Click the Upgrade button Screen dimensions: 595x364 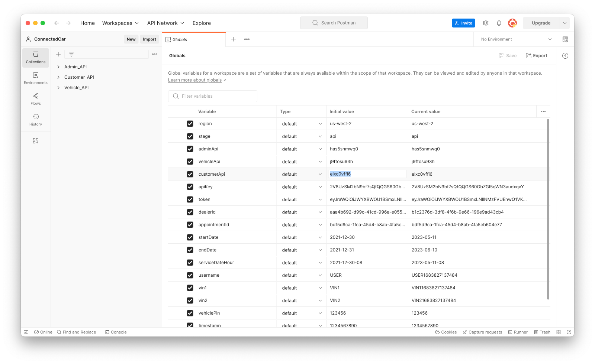[541, 23]
